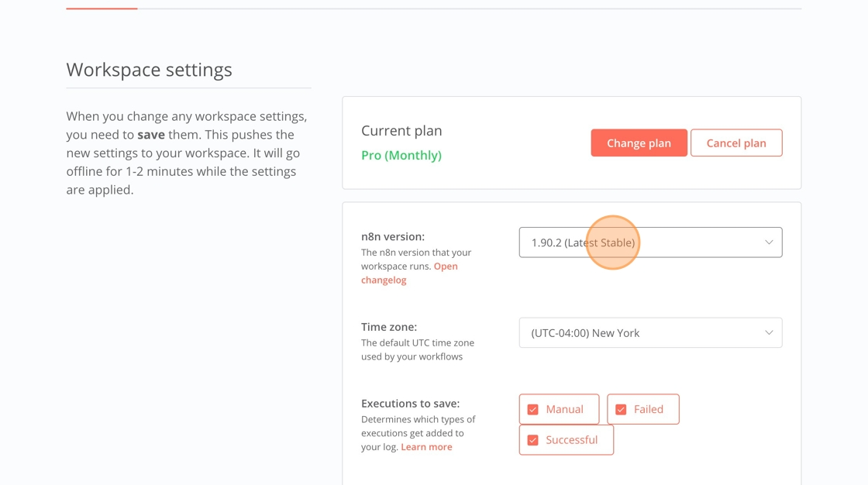Uncheck the Manual executions checkbox
Screen dimensions: 868x485
click(533, 410)
